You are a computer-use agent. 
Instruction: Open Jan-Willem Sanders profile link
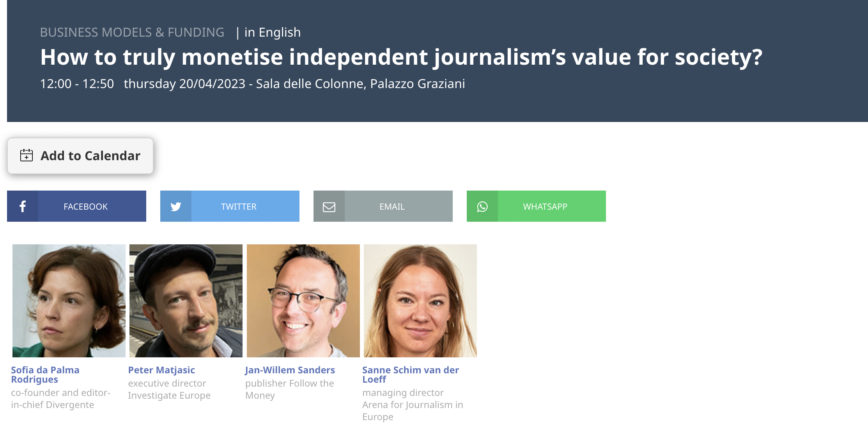tap(290, 370)
